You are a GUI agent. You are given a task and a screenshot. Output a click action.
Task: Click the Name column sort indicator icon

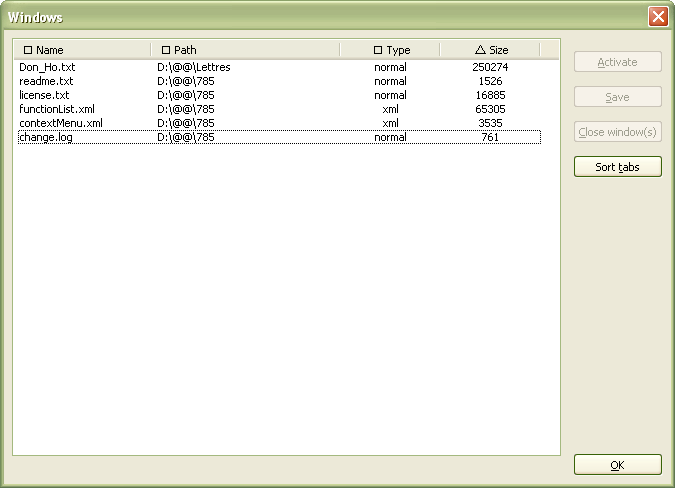27,50
